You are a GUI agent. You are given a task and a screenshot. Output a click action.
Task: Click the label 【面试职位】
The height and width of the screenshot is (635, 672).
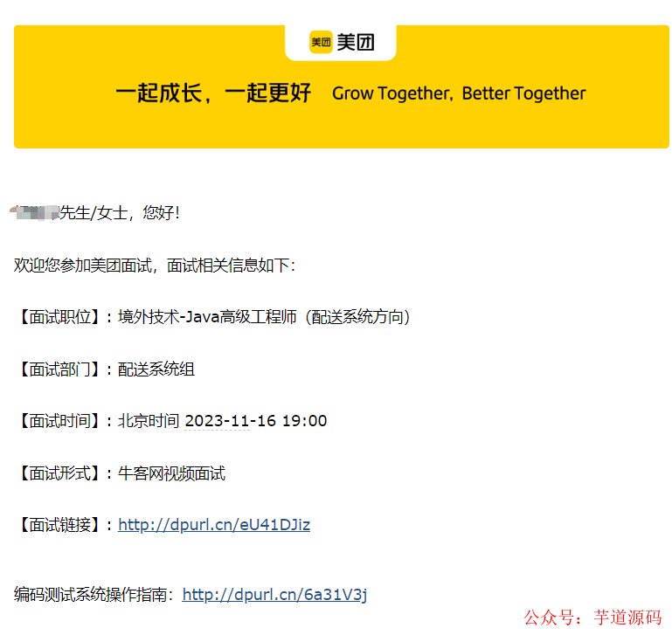[x=60, y=317]
